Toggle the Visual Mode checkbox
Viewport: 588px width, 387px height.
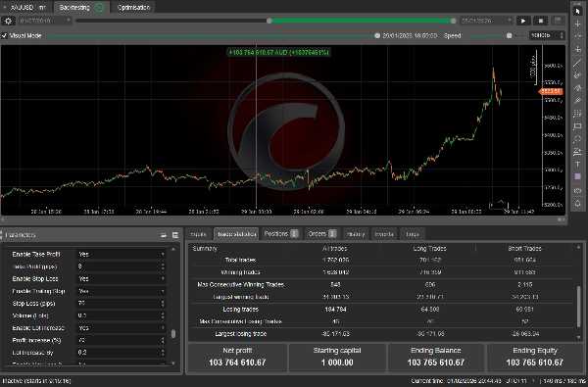[5, 35]
